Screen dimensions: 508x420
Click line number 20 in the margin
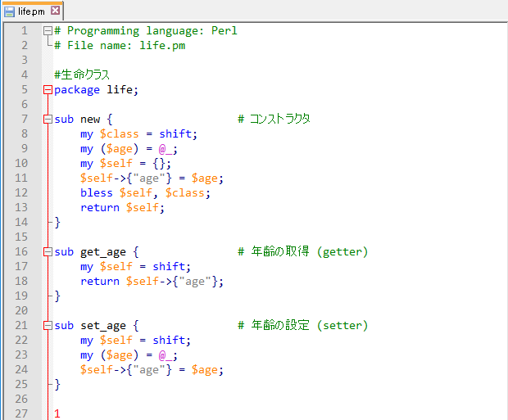click(21, 310)
